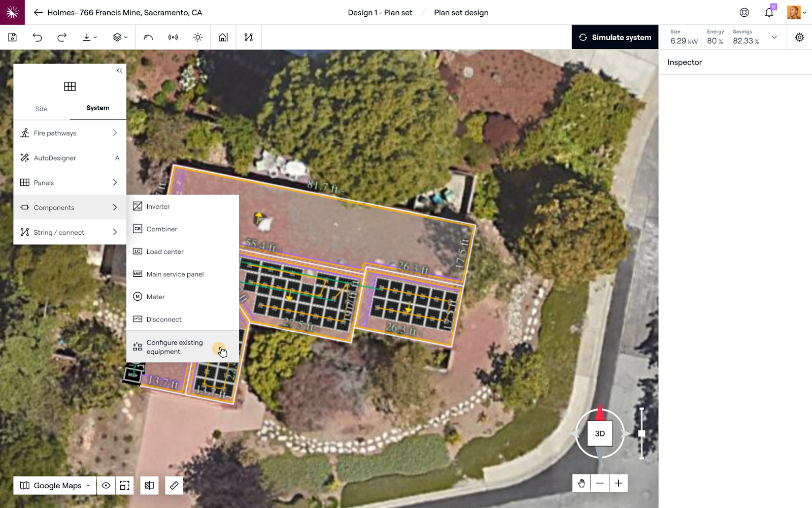Choose Main service panel from menu
Screen dimensions: 812x508
[175, 274]
